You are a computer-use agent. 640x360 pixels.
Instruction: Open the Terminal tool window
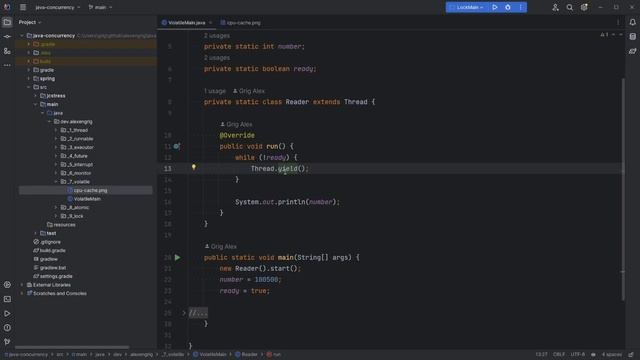point(7,299)
